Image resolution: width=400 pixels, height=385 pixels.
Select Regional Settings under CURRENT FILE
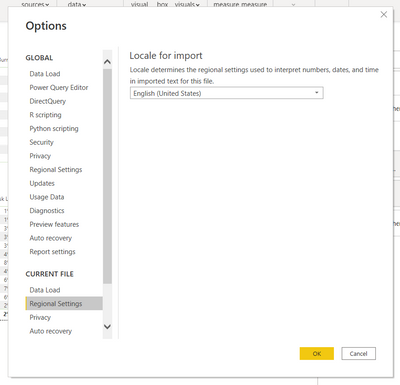click(x=64, y=303)
